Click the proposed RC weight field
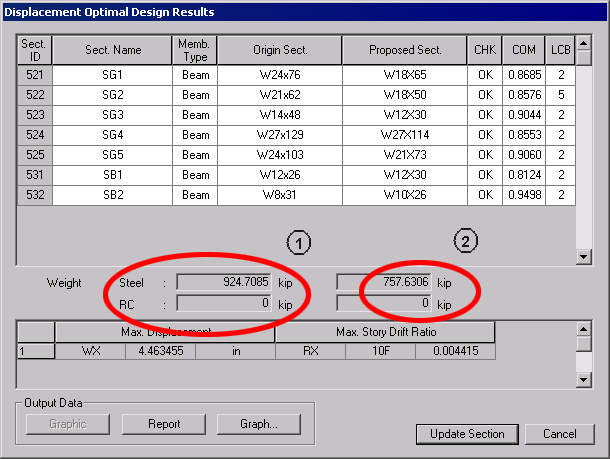Screen dimensions: 610x459 (385, 303)
